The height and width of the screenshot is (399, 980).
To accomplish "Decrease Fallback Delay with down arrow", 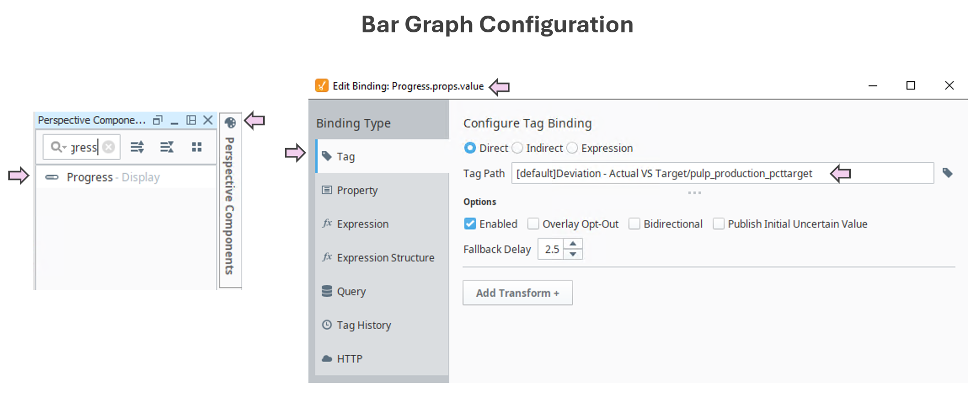I will coord(573,254).
